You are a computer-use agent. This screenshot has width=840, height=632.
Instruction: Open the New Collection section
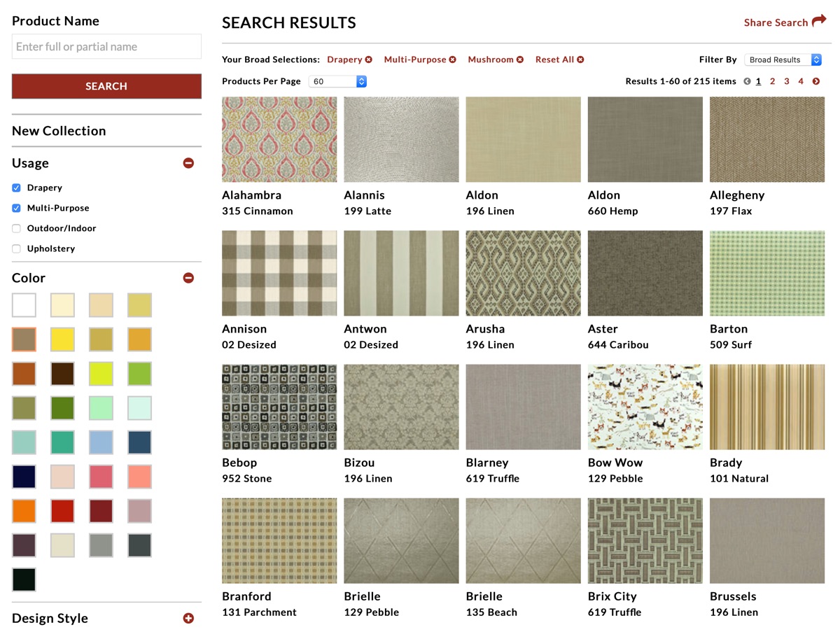[59, 131]
